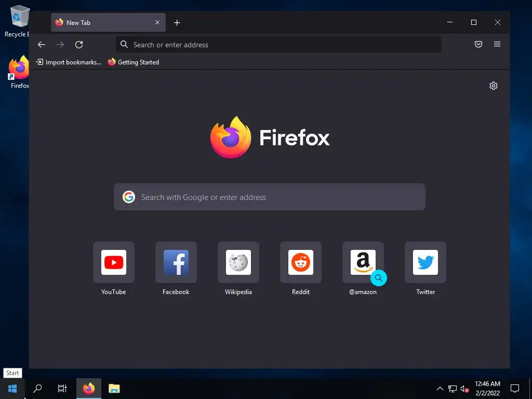Open new tab personalization gear
The image size is (532, 399).
pyautogui.click(x=494, y=86)
